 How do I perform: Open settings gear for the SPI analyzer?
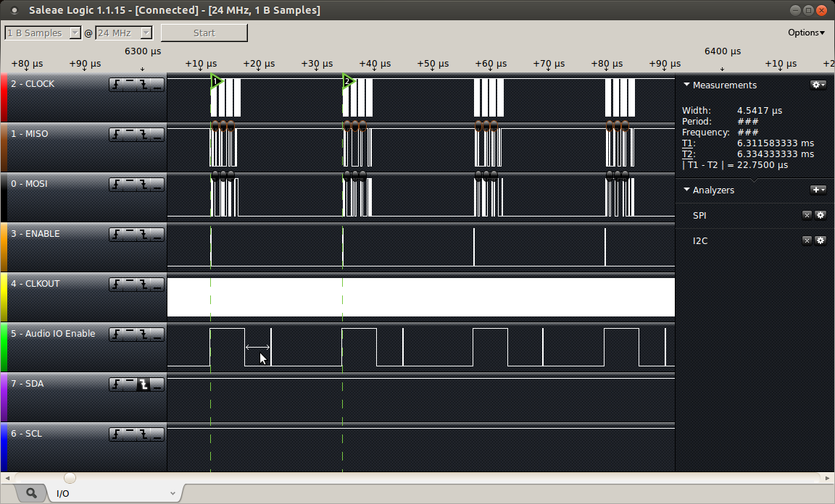click(821, 215)
